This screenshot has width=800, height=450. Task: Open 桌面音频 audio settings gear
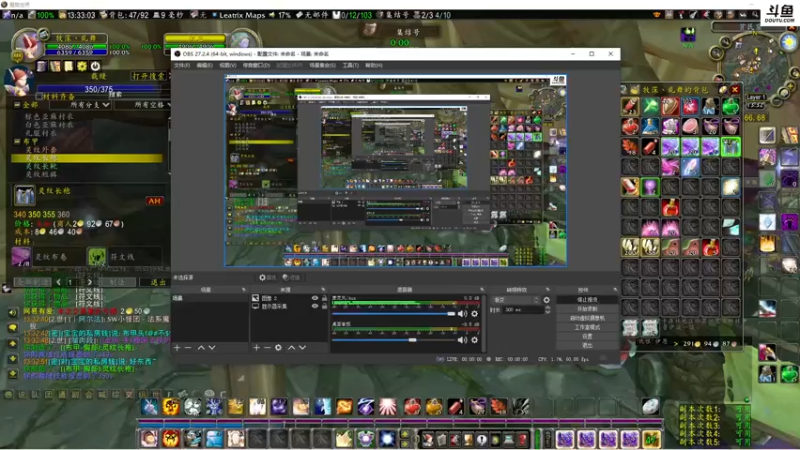(x=474, y=340)
